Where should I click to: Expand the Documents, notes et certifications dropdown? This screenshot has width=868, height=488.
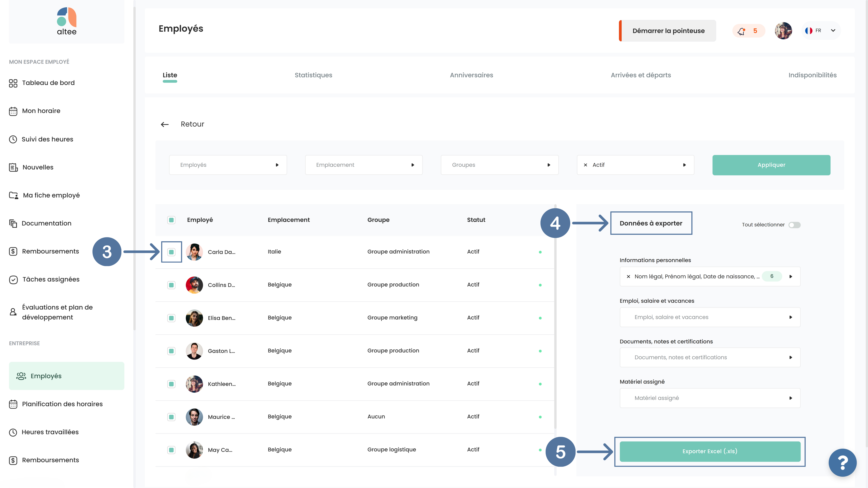[710, 357]
